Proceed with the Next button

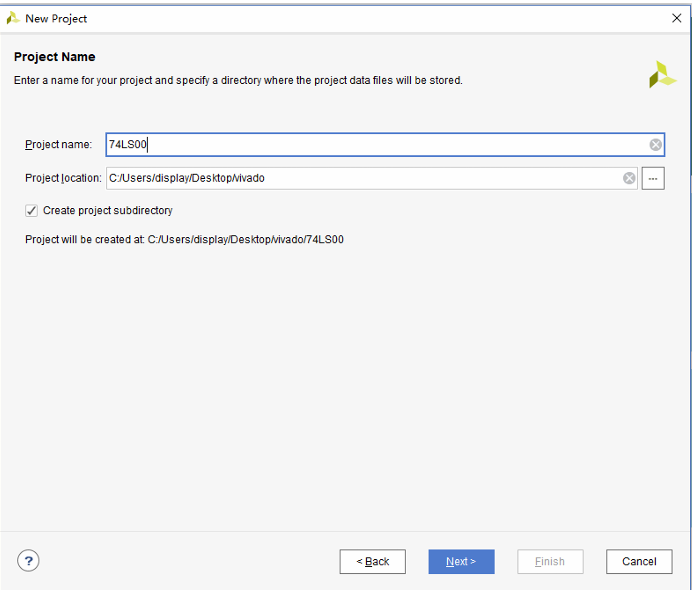(x=461, y=561)
